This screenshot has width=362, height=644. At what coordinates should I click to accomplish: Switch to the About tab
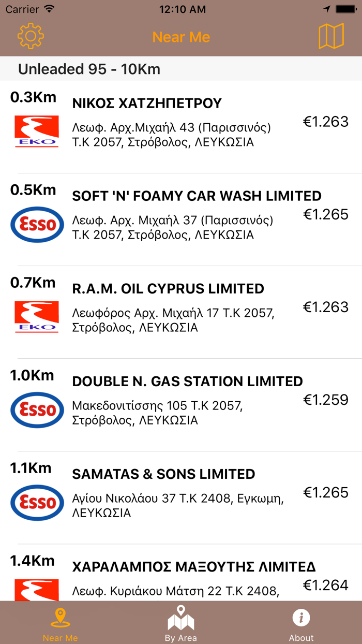point(301,623)
